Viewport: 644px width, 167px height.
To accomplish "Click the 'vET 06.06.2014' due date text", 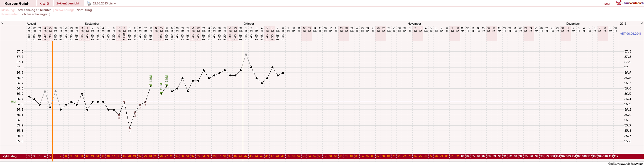I will 631,34.
